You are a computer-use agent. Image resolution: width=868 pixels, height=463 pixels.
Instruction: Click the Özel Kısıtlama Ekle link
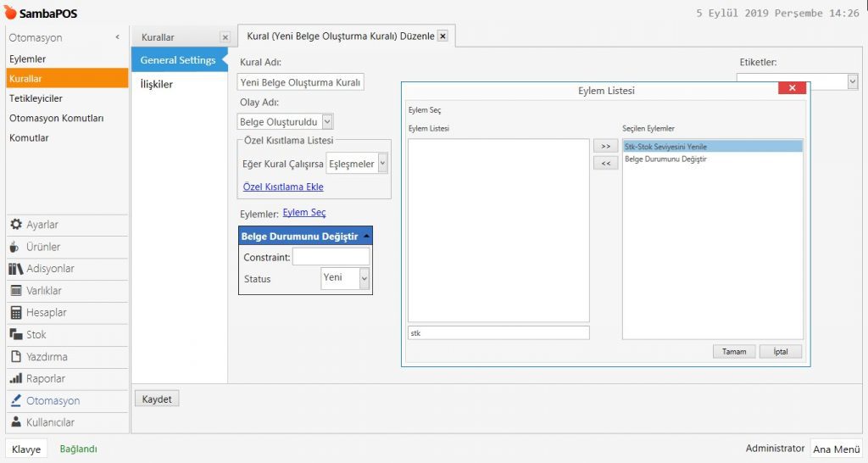pyautogui.click(x=283, y=187)
